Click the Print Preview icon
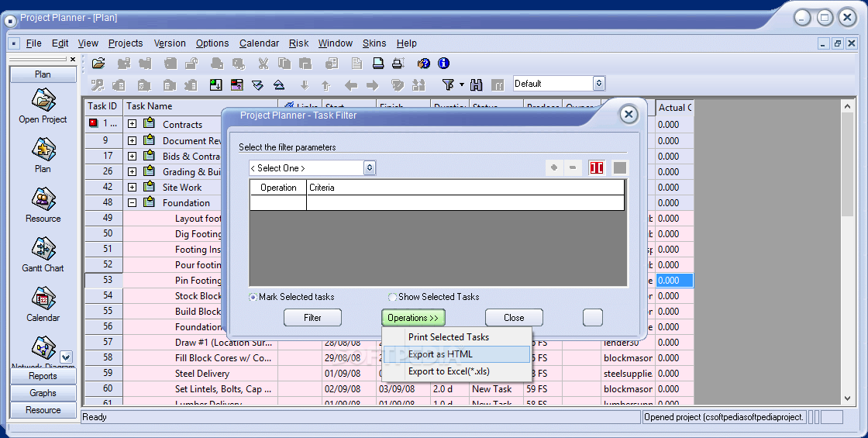Screen dimensions: 868x438 (398, 63)
